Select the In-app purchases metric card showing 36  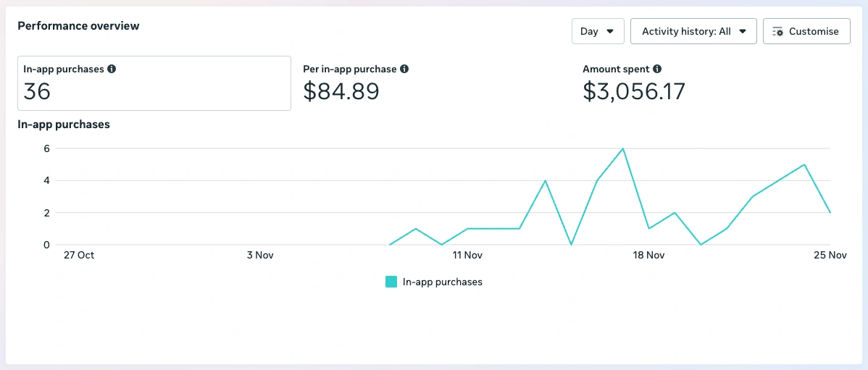[154, 83]
